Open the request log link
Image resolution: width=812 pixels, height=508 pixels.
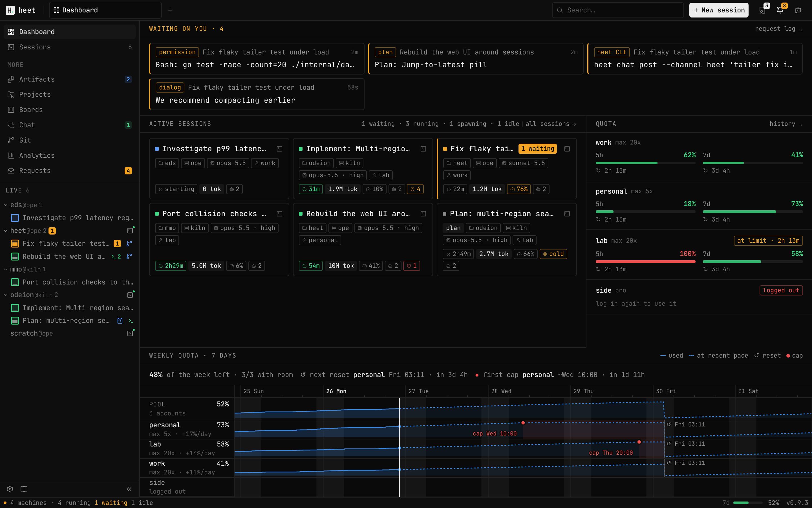pos(778,29)
